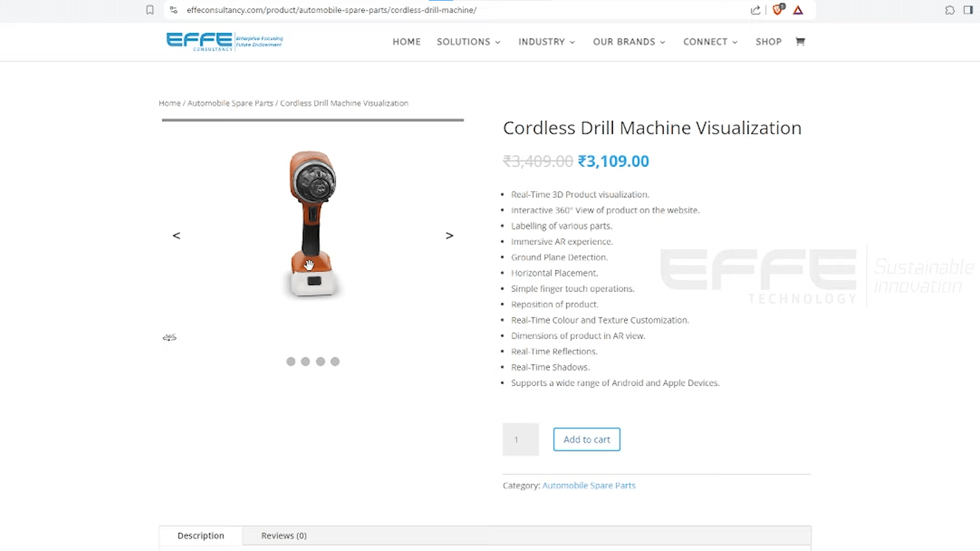The width and height of the screenshot is (980, 551).
Task: Click the share/export page icon
Action: 755,9
